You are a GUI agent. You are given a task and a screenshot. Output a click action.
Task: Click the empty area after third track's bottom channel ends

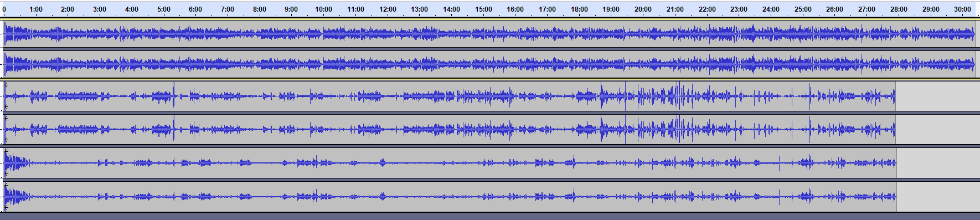pyautogui.click(x=937, y=196)
